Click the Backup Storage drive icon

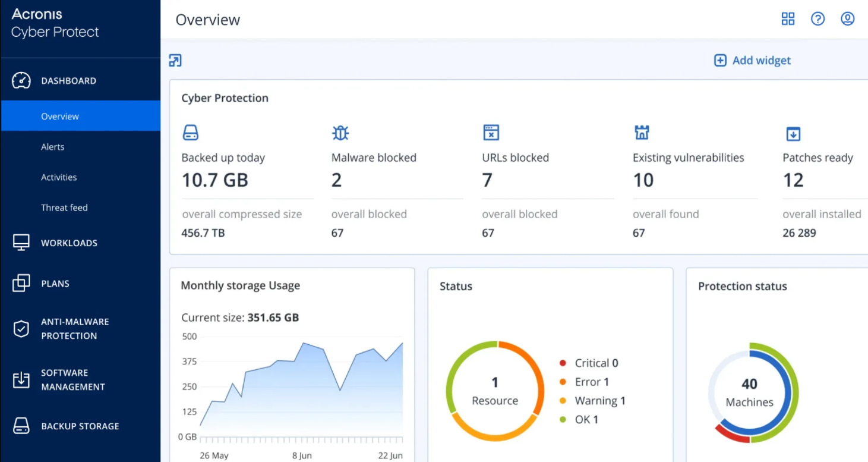coord(21,426)
